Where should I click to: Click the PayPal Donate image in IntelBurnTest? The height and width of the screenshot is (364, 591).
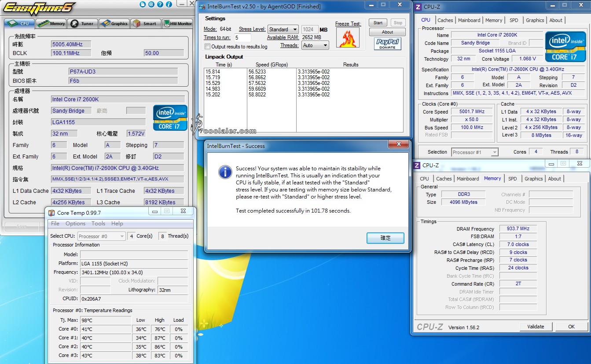click(x=388, y=44)
